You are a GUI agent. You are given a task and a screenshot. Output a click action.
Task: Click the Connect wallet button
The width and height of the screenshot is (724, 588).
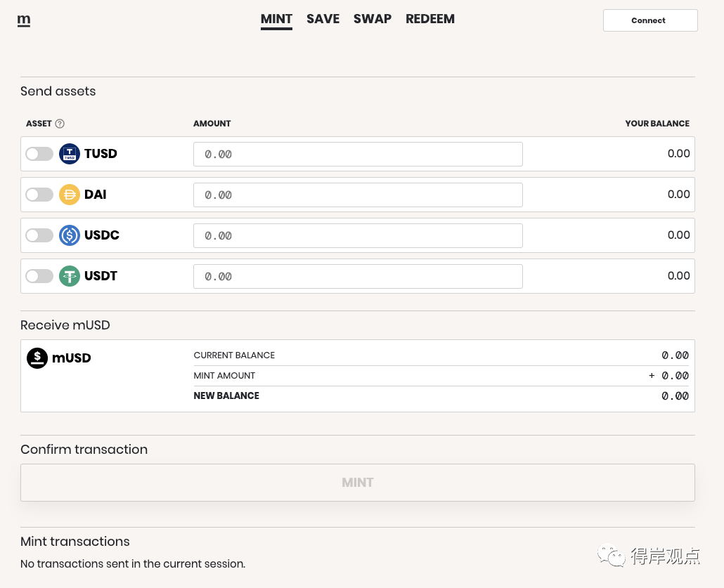pos(650,20)
